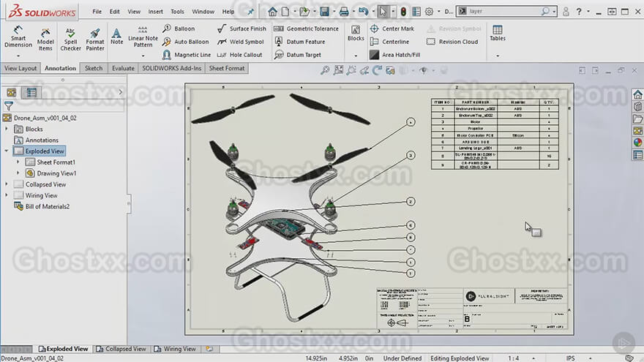Add a Revision Cloud
644x362 pixels.
[x=452, y=42]
